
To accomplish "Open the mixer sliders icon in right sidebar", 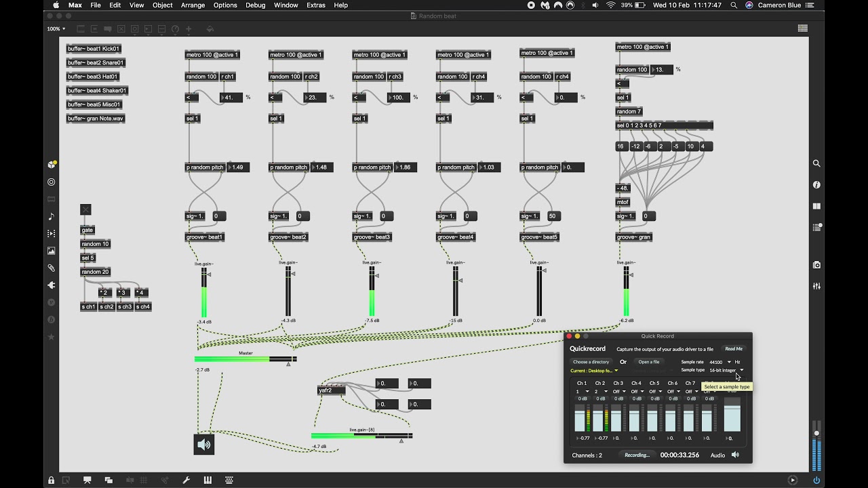I will [x=816, y=286].
